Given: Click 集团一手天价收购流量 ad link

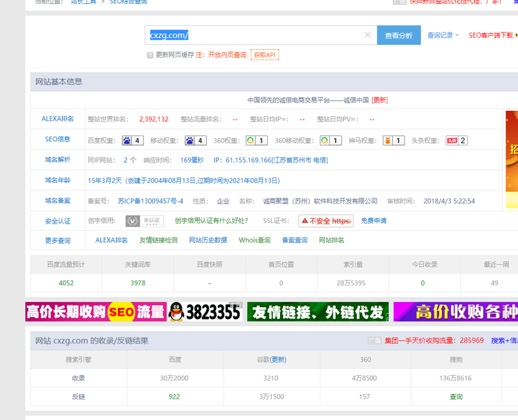Looking at the screenshot, I should [434, 340].
